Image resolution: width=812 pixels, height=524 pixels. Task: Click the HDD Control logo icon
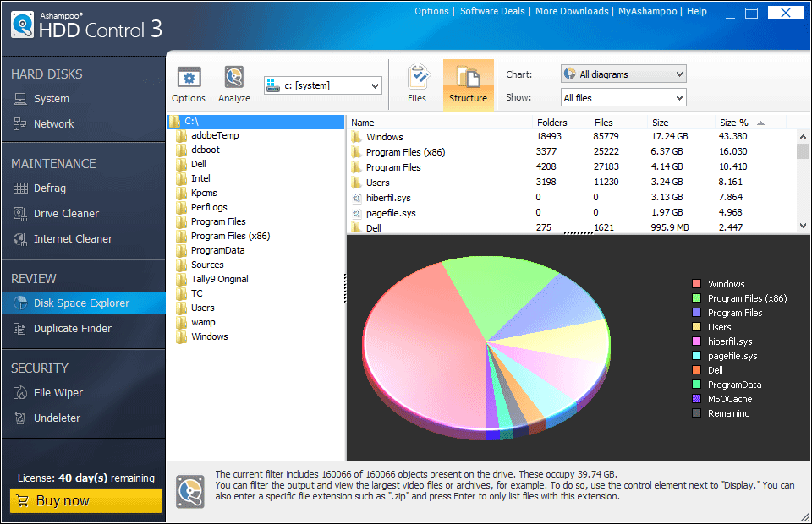[22, 25]
